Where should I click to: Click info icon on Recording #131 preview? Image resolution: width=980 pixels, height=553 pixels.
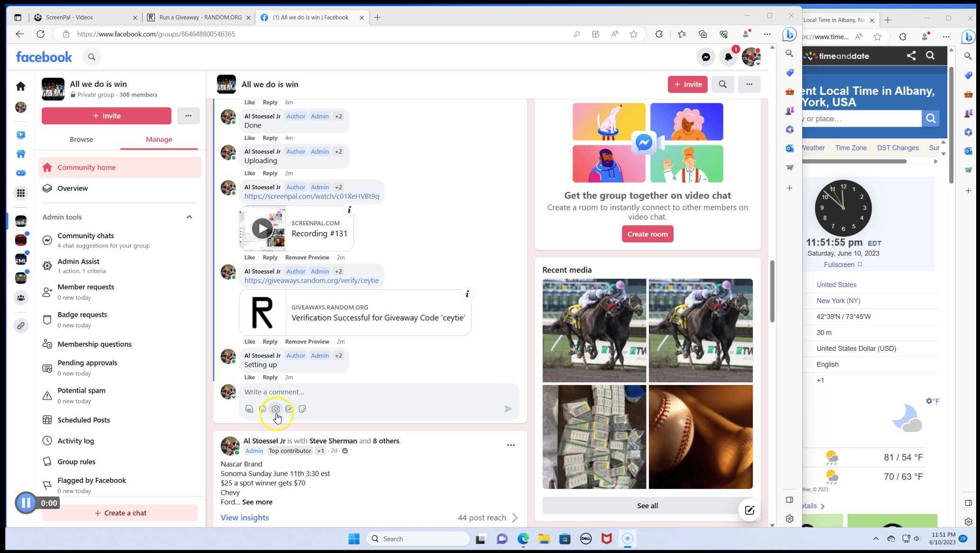[x=349, y=210]
